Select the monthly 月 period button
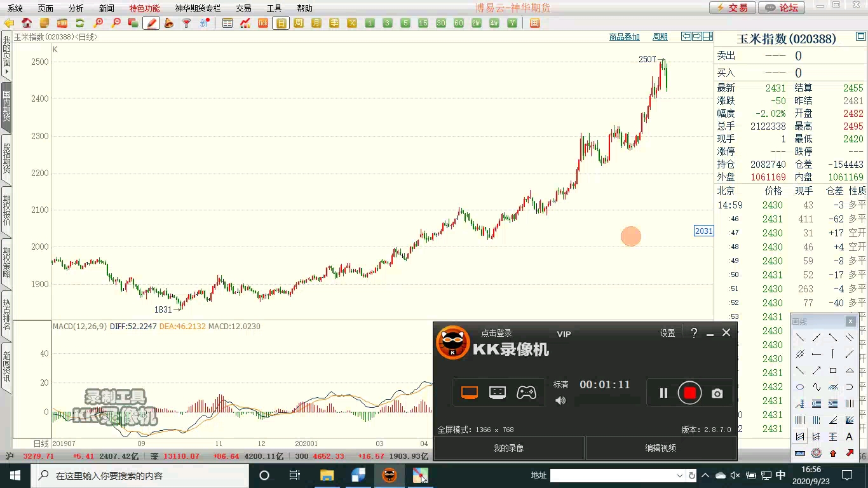 (x=316, y=23)
